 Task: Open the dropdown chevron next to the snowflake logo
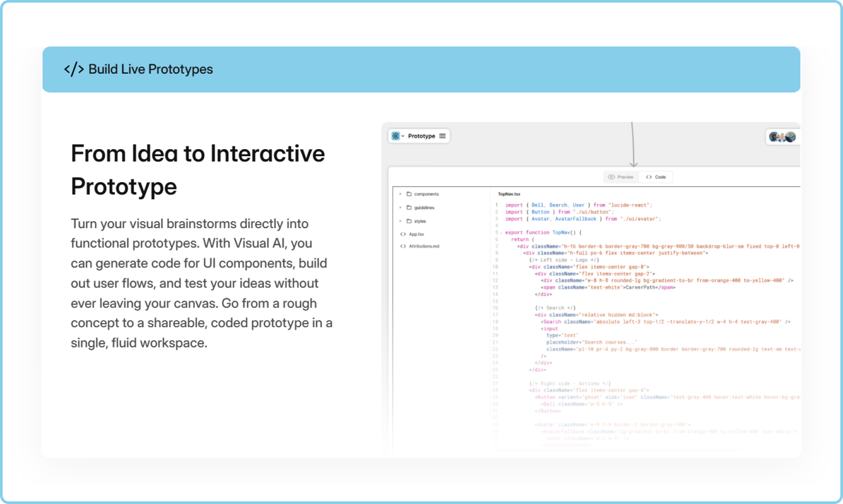tap(403, 136)
